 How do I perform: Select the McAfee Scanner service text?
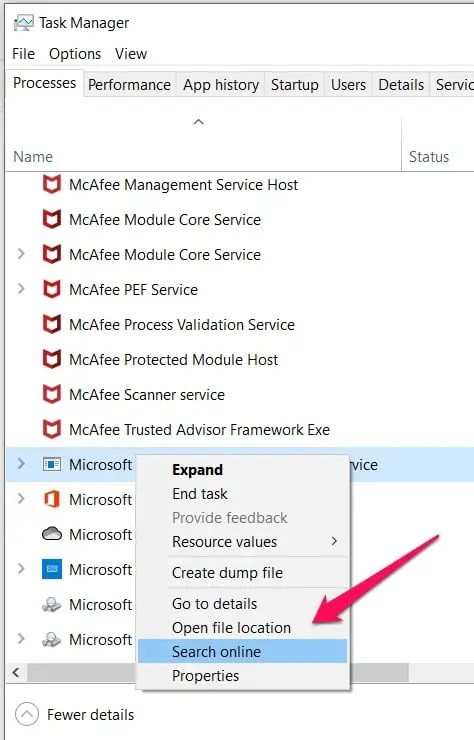click(x=147, y=394)
